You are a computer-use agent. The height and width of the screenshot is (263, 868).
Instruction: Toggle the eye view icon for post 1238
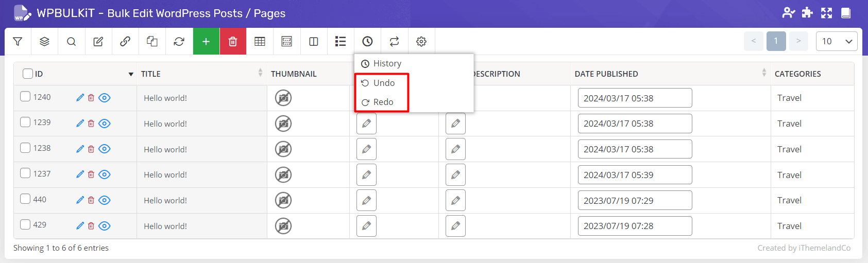[x=105, y=149]
